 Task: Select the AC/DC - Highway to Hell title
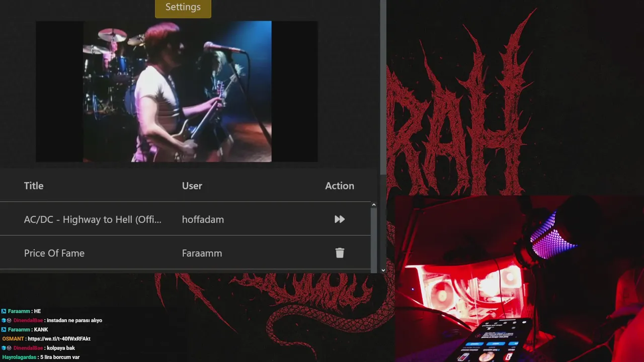(93, 219)
